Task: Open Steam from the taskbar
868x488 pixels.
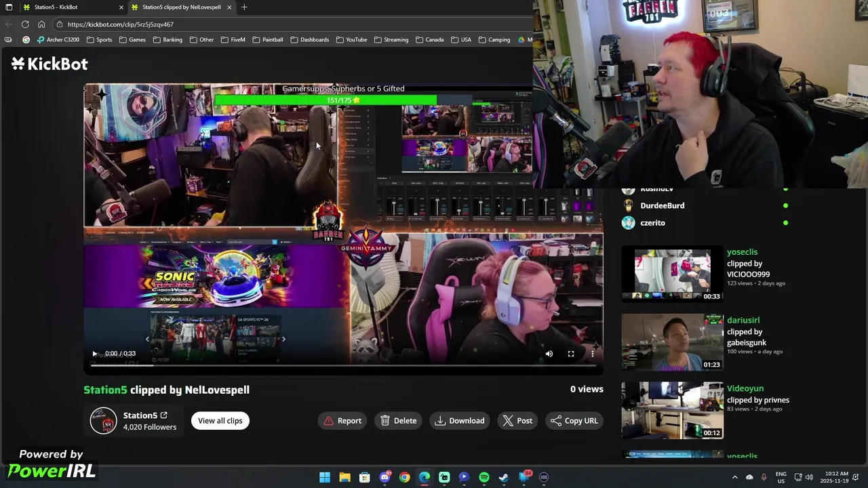Action: pos(504,477)
